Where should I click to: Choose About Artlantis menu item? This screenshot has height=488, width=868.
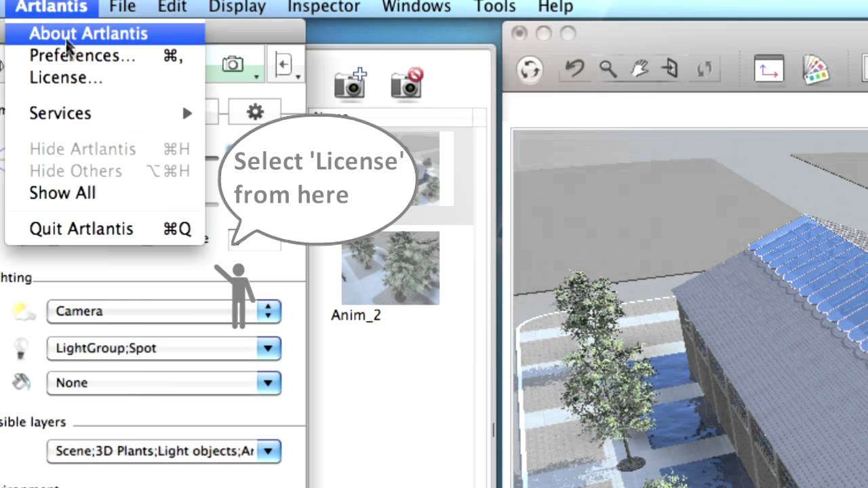click(x=105, y=33)
